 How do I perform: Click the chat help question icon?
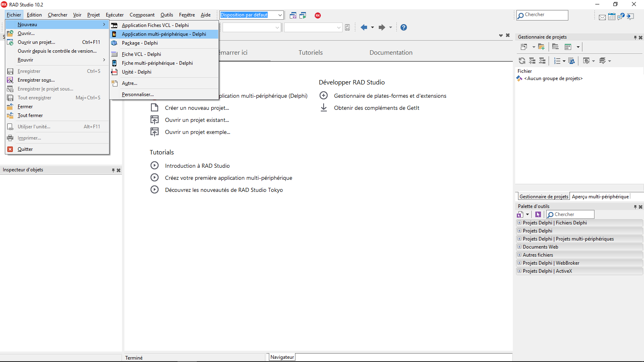tap(621, 16)
